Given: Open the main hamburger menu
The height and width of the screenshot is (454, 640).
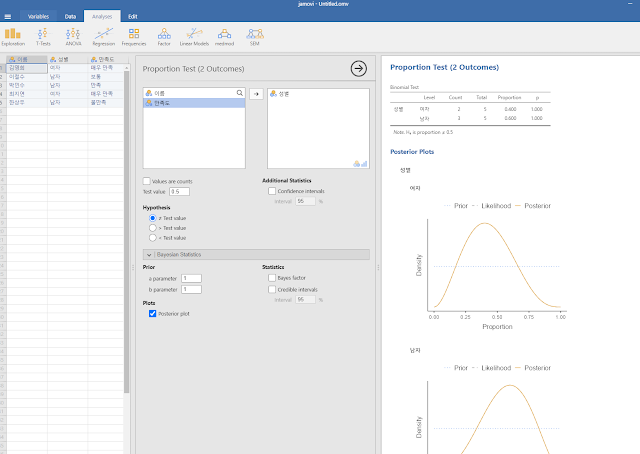Looking at the screenshot, I should [8, 17].
